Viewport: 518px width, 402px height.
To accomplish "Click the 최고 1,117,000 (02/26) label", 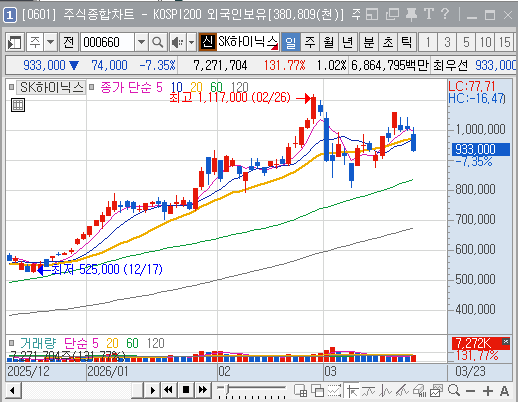I will (x=230, y=98).
